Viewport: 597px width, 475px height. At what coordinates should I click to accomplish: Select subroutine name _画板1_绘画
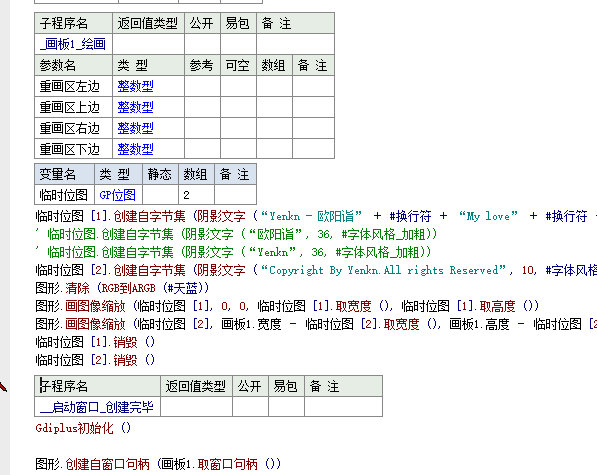pos(73,44)
